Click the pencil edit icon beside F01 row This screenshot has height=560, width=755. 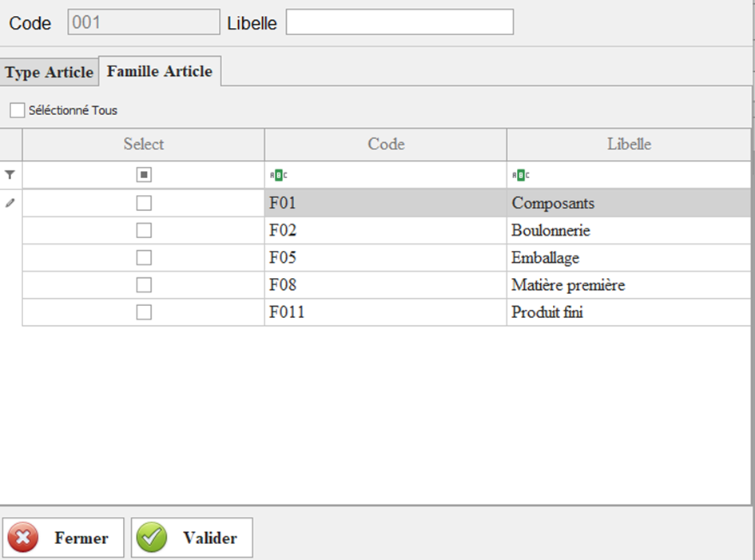(x=10, y=203)
